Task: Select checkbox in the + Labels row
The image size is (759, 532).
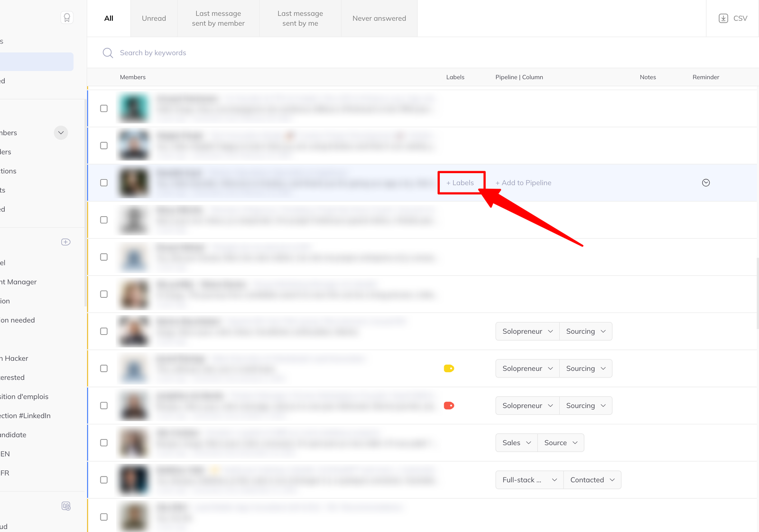Action: pos(104,183)
